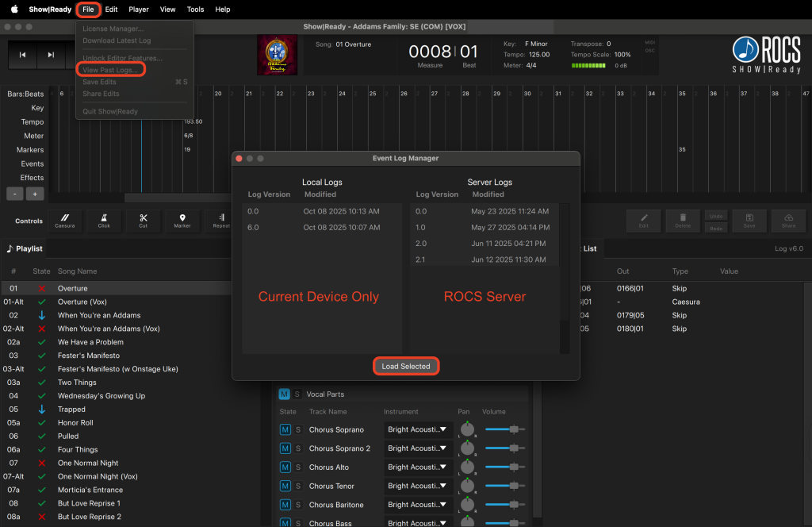This screenshot has width=812, height=527.
Task: Toggle mute on Chorus Soprano track
Action: pyautogui.click(x=285, y=429)
